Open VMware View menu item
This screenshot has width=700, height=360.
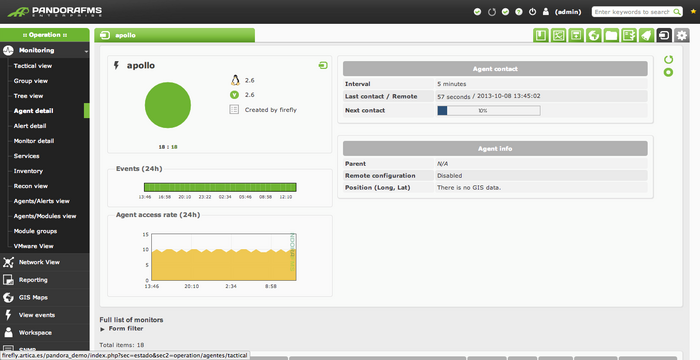(x=33, y=246)
